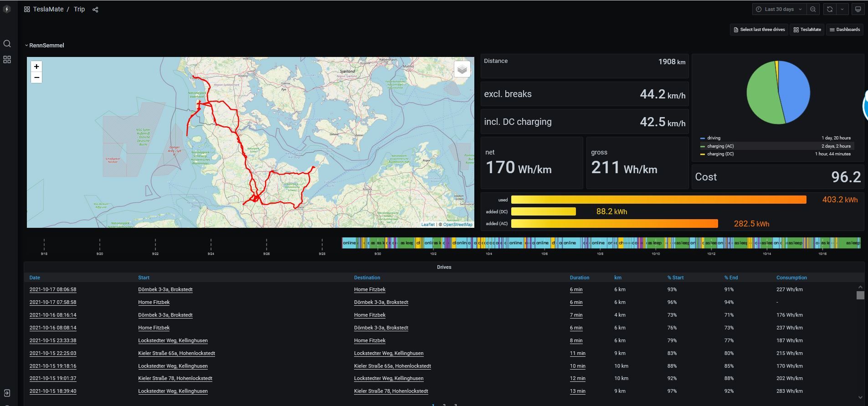This screenshot has height=406, width=868.
Task: Open refresh interval dropdown arrow
Action: click(842, 9)
